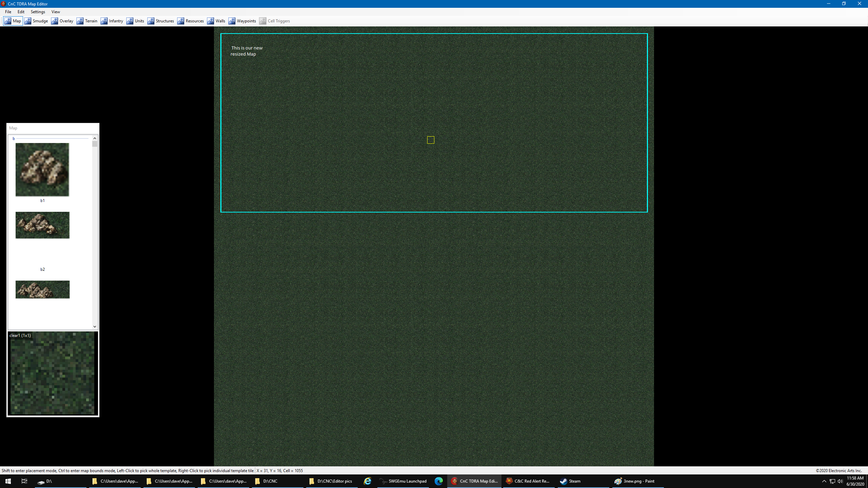Image resolution: width=868 pixels, height=488 pixels.
Task: Activate the Overlay tool
Action: [62, 21]
